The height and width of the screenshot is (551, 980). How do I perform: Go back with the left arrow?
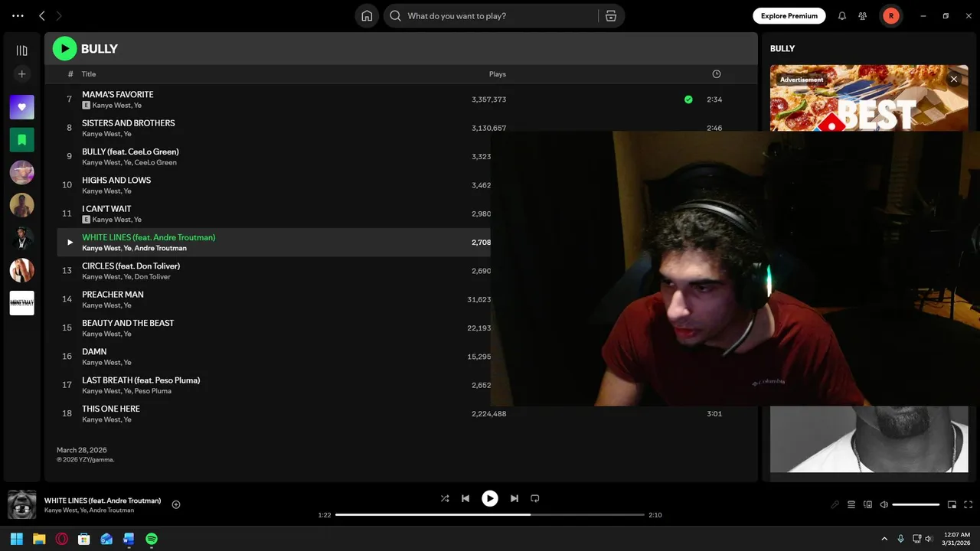(42, 15)
